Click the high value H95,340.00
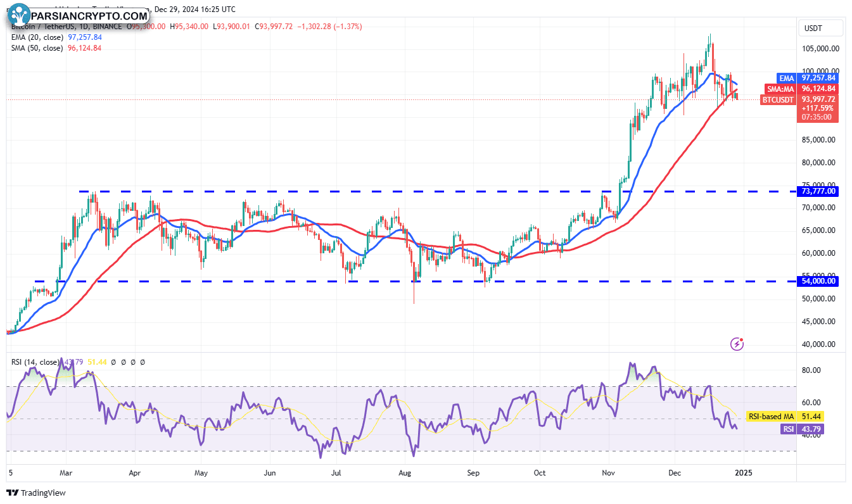852x504 pixels. pyautogui.click(x=189, y=27)
